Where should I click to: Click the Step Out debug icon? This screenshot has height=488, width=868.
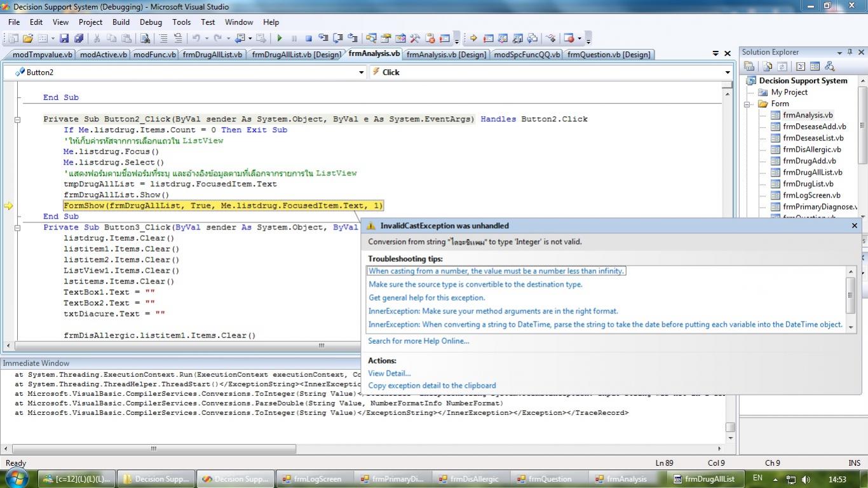click(x=353, y=38)
